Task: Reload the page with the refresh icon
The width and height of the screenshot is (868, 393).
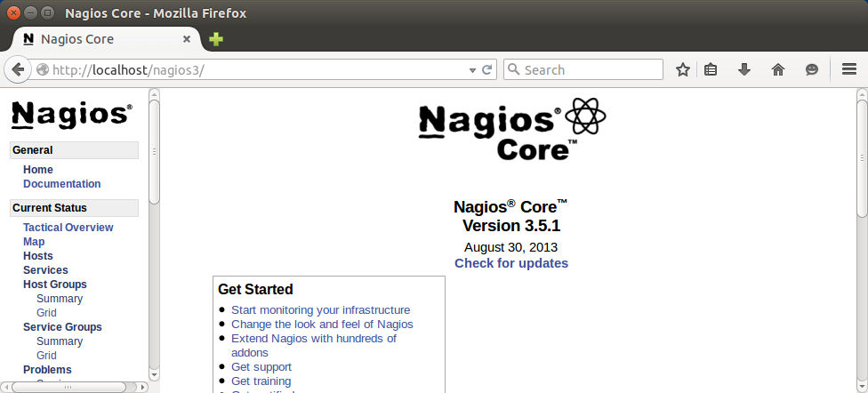Action: [487, 69]
